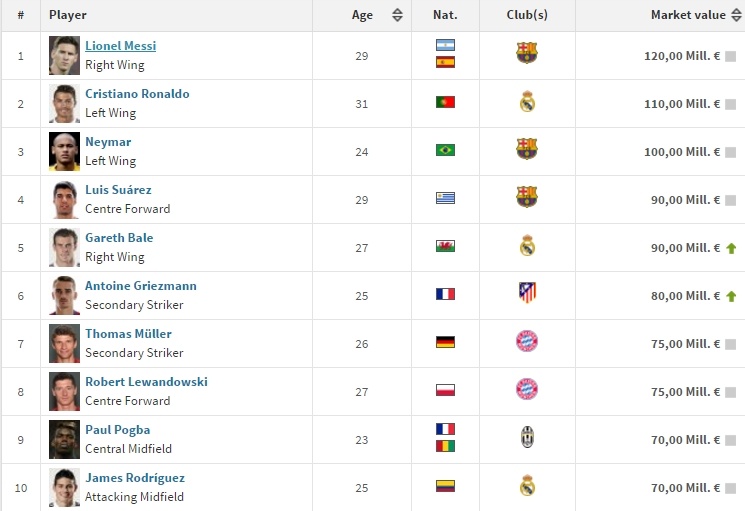Image resolution: width=745 pixels, height=511 pixels.
Task: Click Barcelona crest in Lionel Messi's row
Action: click(527, 53)
